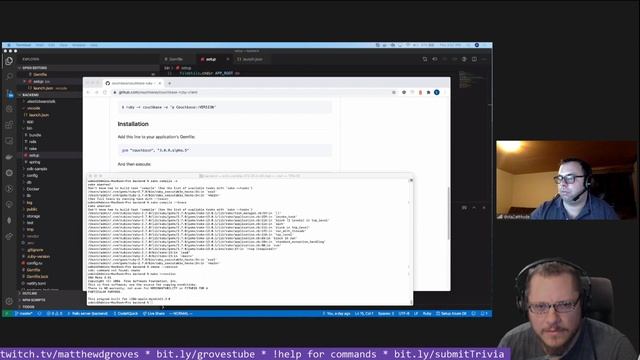Reload the GitHub page in the browser
Viewport: 640px width, 360px height.
[x=104, y=92]
